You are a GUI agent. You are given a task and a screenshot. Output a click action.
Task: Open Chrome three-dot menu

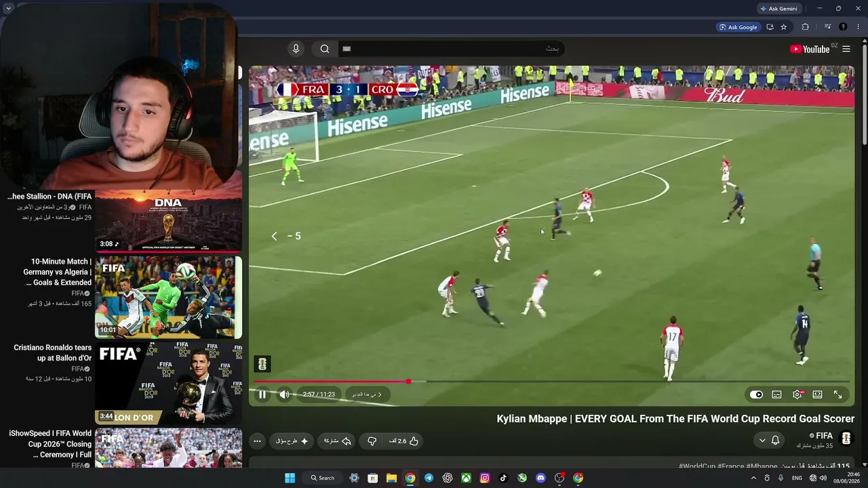[859, 27]
